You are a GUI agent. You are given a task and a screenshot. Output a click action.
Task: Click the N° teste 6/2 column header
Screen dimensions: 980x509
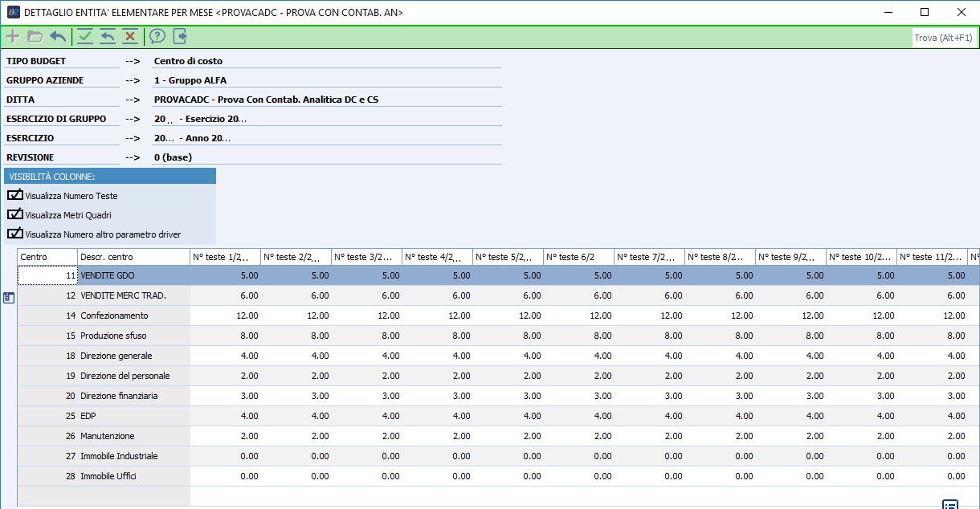(x=578, y=257)
